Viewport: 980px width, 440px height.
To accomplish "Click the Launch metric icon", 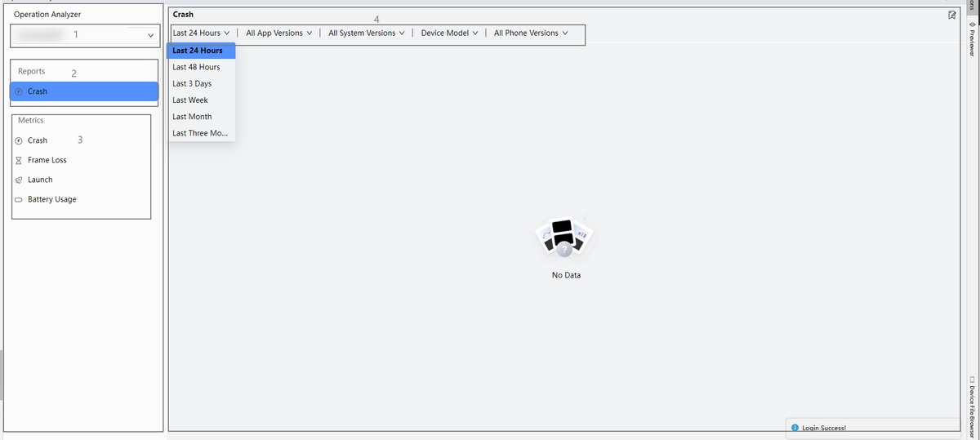I will coord(19,180).
